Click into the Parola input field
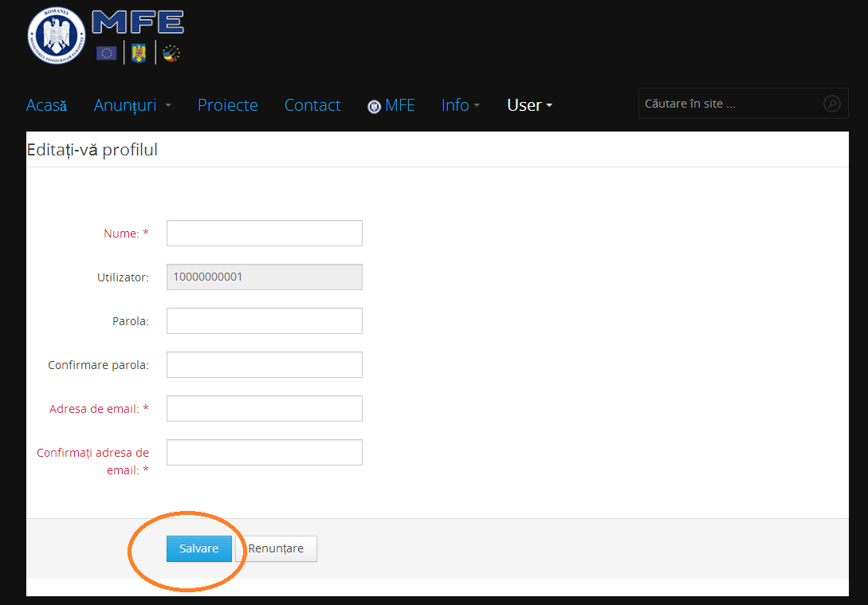This screenshot has height=605, width=868. [x=265, y=321]
